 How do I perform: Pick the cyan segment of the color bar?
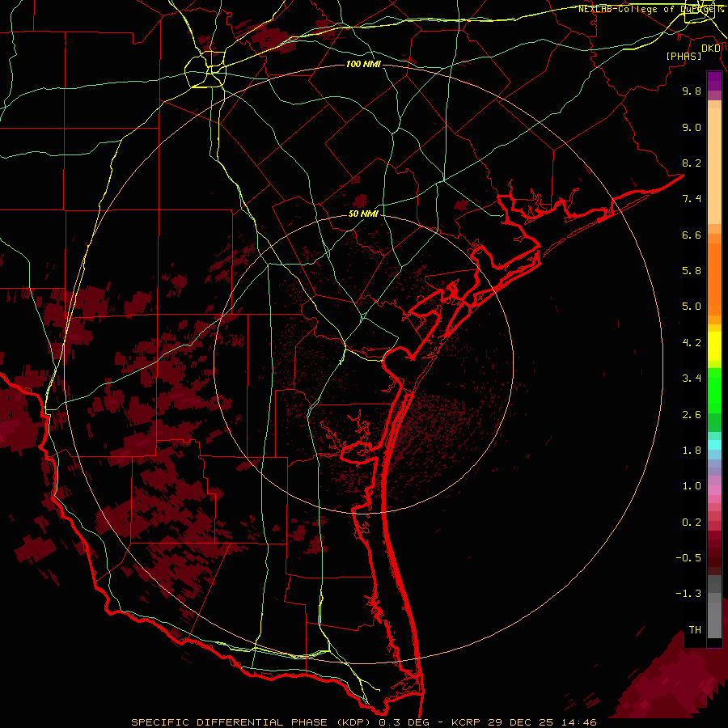coord(714,445)
